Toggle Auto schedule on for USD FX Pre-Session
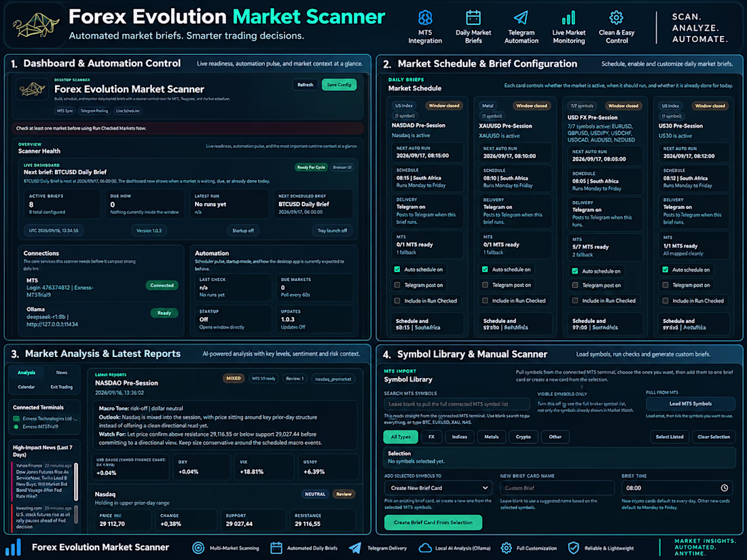Image resolution: width=747 pixels, height=560 pixels. click(575, 271)
